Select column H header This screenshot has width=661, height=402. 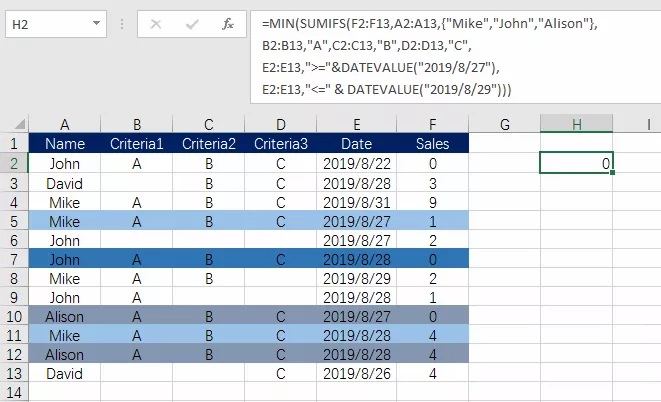(x=576, y=124)
